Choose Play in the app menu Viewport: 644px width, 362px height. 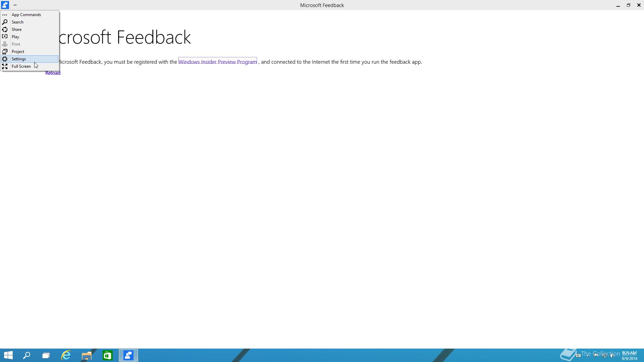point(30,37)
